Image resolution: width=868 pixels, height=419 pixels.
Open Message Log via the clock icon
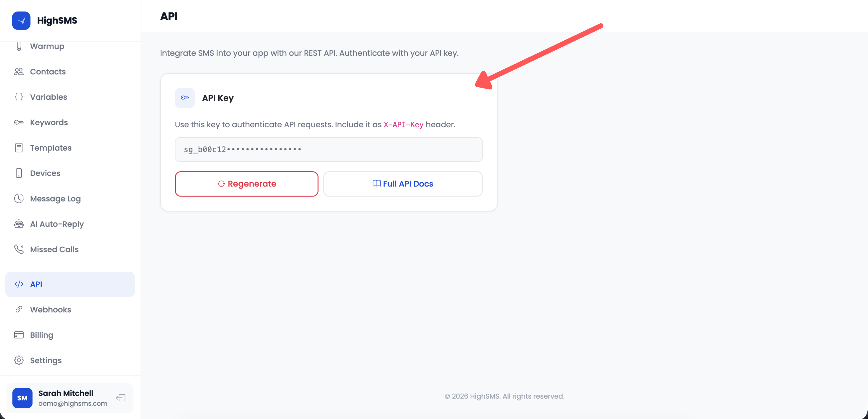point(19,199)
